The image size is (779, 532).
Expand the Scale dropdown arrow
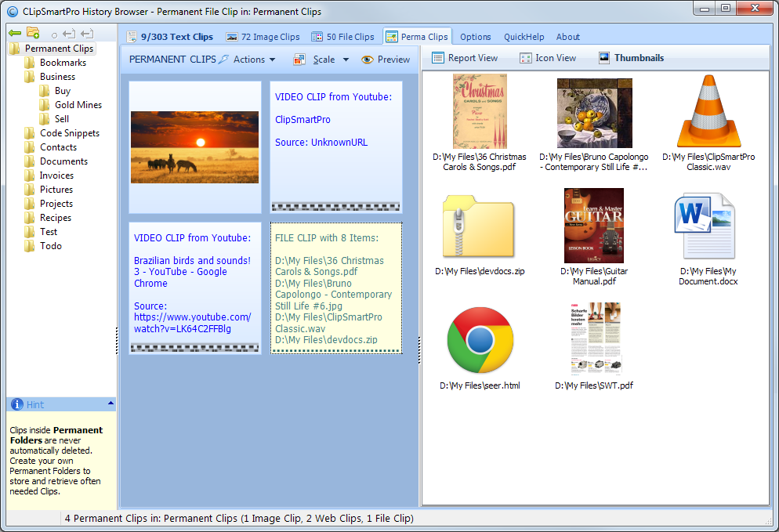346,60
